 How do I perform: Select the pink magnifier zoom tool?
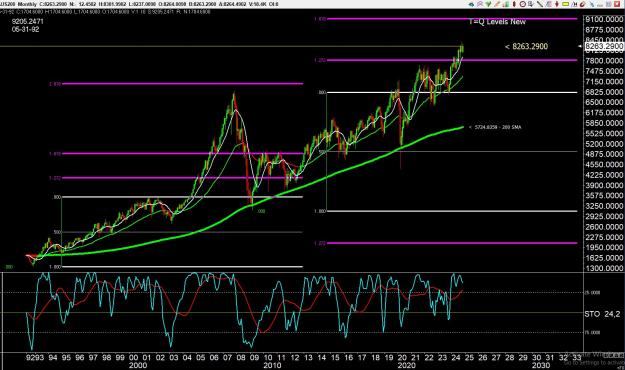pyautogui.click(x=480, y=4)
